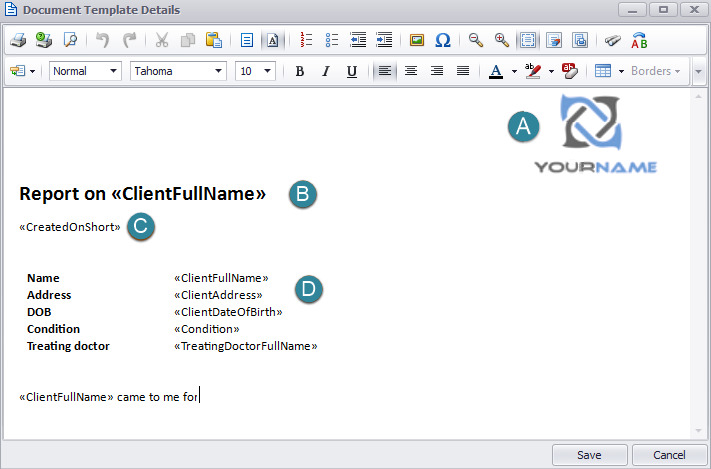Pick the font color swatch

tap(496, 71)
